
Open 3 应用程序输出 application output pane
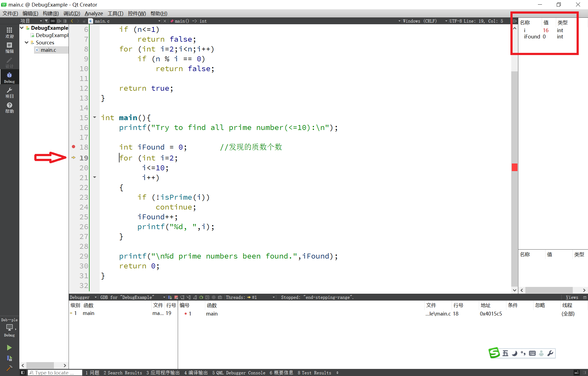(x=163, y=373)
